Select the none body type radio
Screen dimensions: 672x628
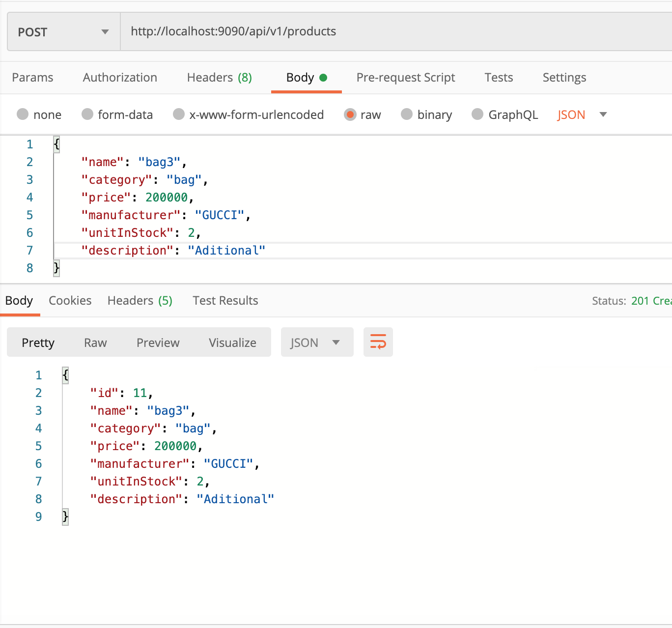pos(23,114)
